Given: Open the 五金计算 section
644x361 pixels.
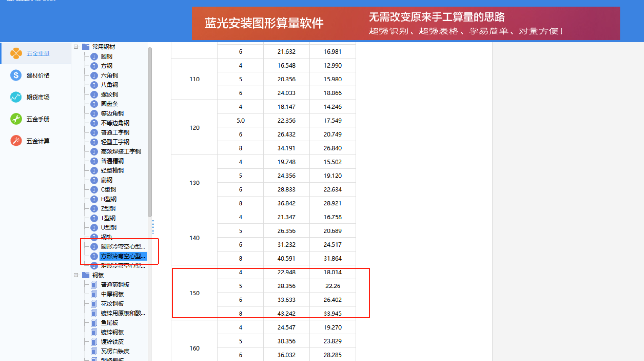Looking at the screenshot, I should (x=38, y=141).
